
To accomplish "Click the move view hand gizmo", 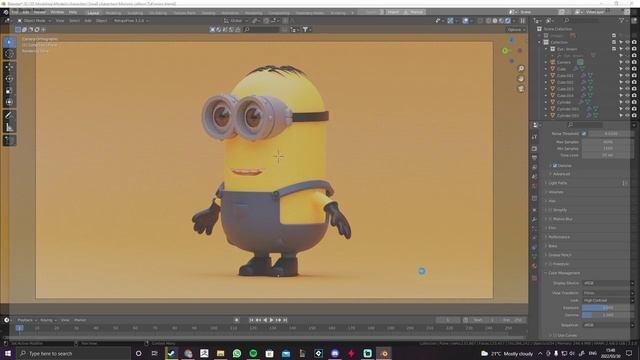I will pos(521,78).
